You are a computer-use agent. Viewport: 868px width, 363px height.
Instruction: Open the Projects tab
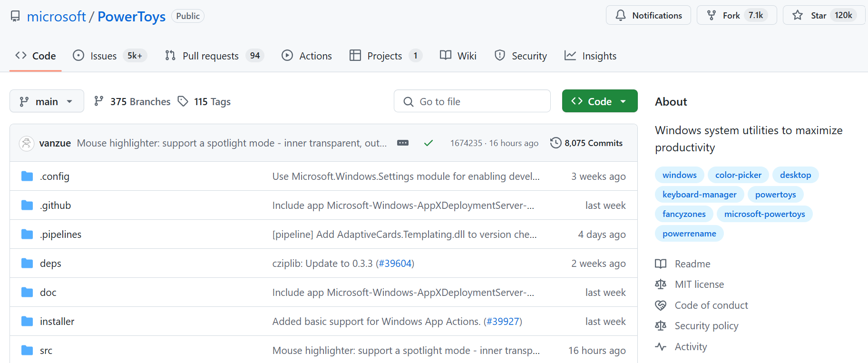(x=385, y=56)
